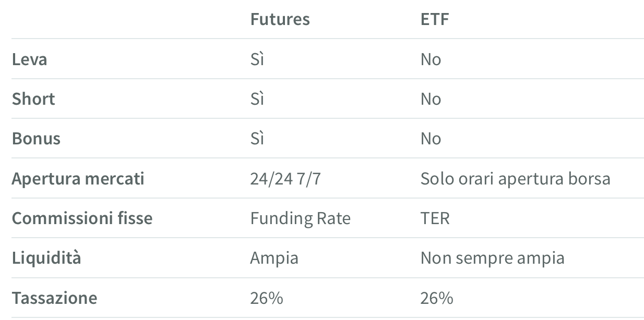Click the Tassazione row label
This screenshot has width=644, height=320.
[x=54, y=298]
